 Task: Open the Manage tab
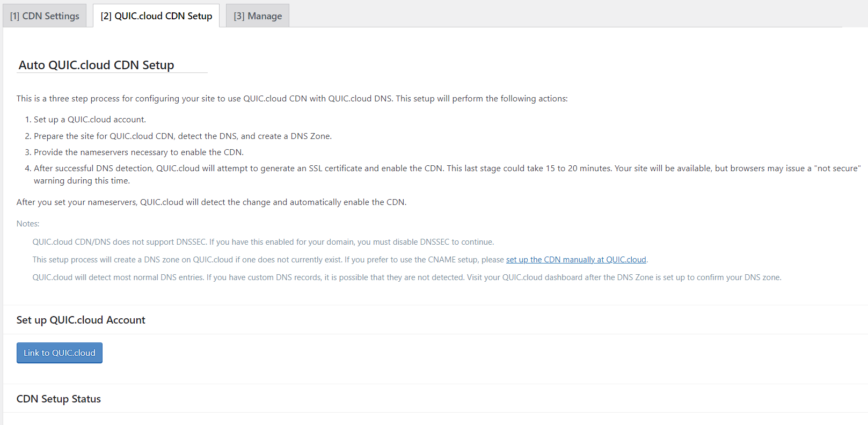tap(258, 16)
